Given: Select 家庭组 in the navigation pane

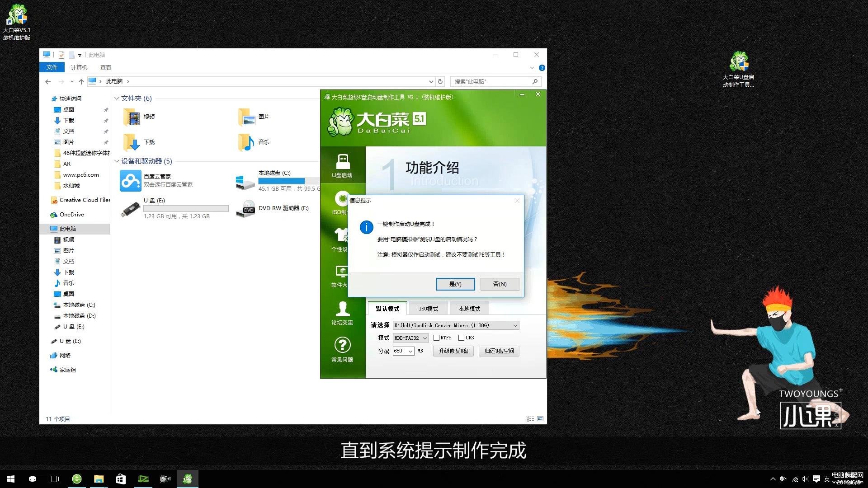Looking at the screenshot, I should pyautogui.click(x=63, y=370).
